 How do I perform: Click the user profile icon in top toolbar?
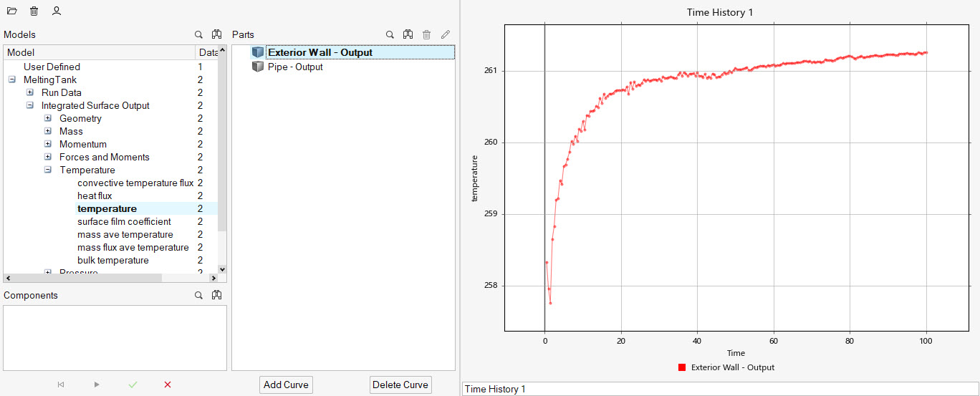(x=57, y=11)
